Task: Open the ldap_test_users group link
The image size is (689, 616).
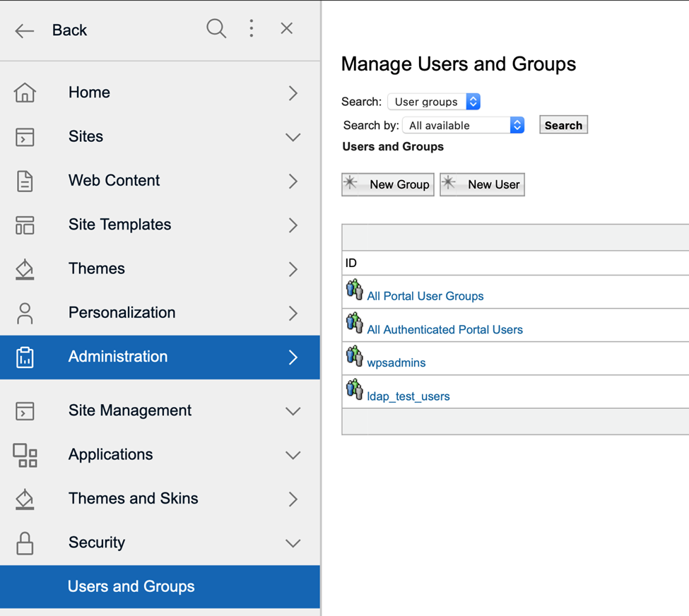Action: click(x=408, y=396)
